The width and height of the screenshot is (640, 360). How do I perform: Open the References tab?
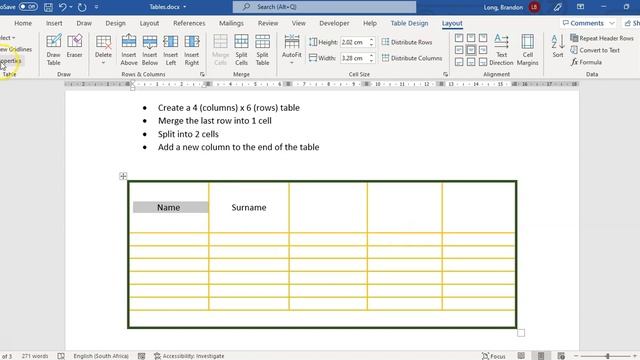click(189, 23)
